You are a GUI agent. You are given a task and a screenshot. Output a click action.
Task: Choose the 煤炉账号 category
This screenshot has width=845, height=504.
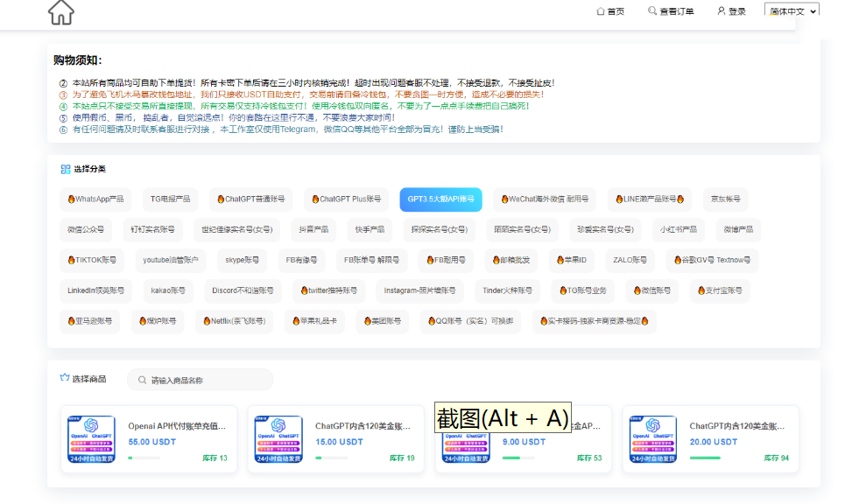(x=158, y=322)
